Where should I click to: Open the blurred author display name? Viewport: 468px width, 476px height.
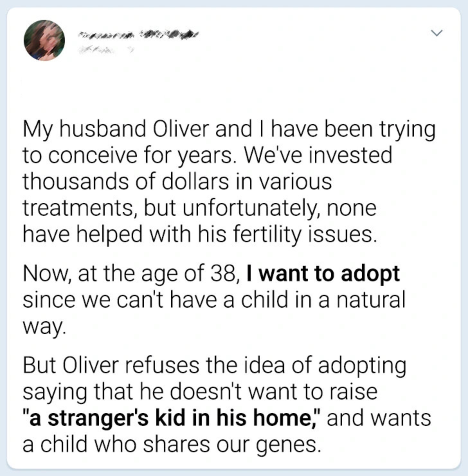pyautogui.click(x=138, y=34)
